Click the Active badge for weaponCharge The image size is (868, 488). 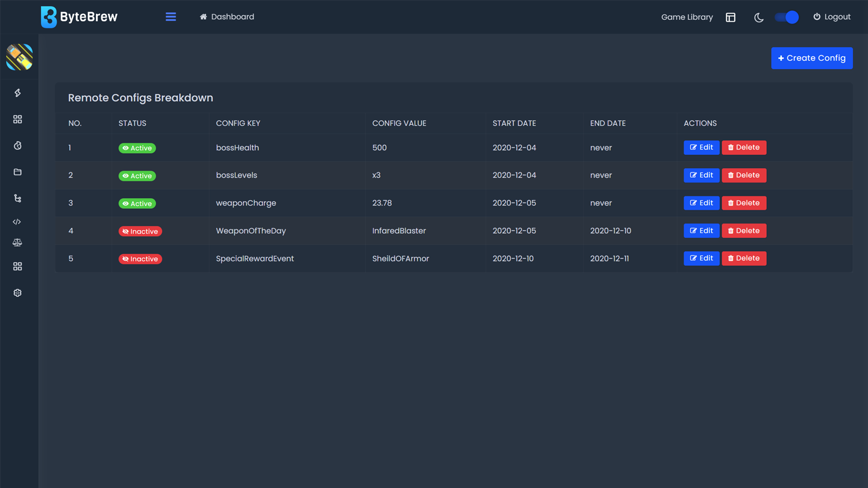(x=137, y=204)
